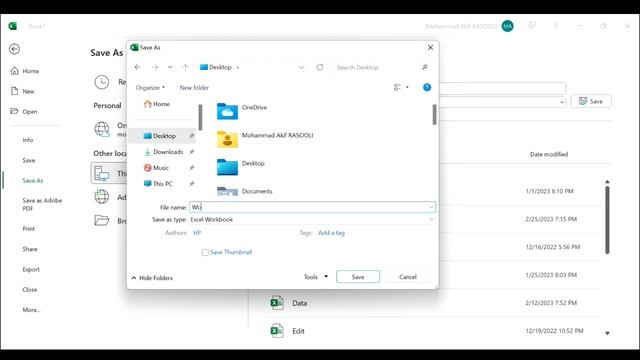Select Save in backstage menu
Viewport: 640px width, 360px height.
[29, 160]
